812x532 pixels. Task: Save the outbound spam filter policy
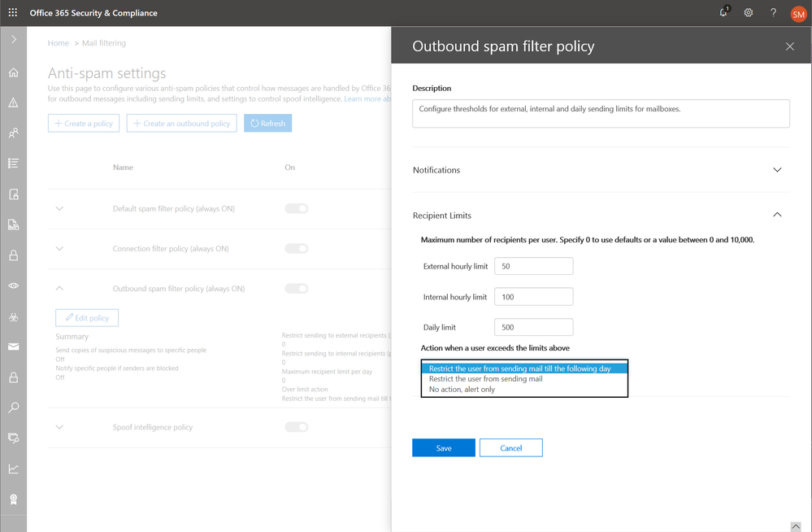(x=444, y=448)
